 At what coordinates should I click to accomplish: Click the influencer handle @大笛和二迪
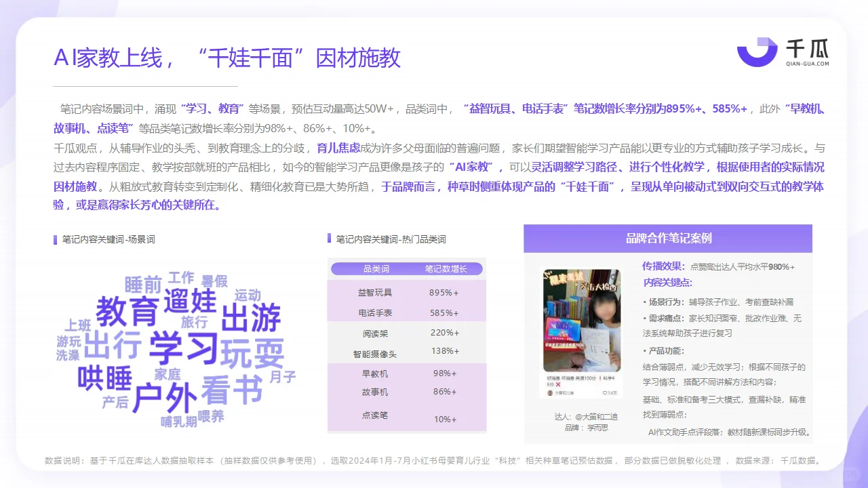pyautogui.click(x=598, y=416)
